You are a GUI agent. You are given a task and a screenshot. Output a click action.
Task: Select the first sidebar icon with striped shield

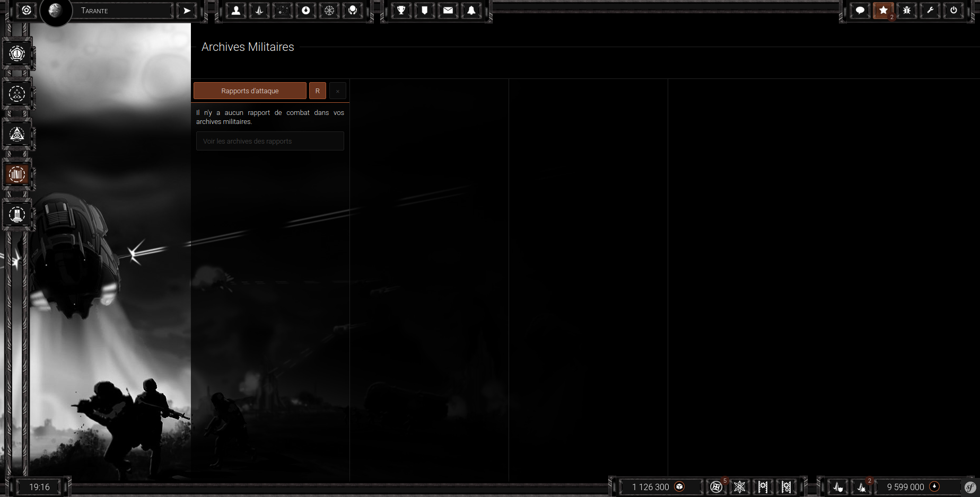pyautogui.click(x=17, y=54)
